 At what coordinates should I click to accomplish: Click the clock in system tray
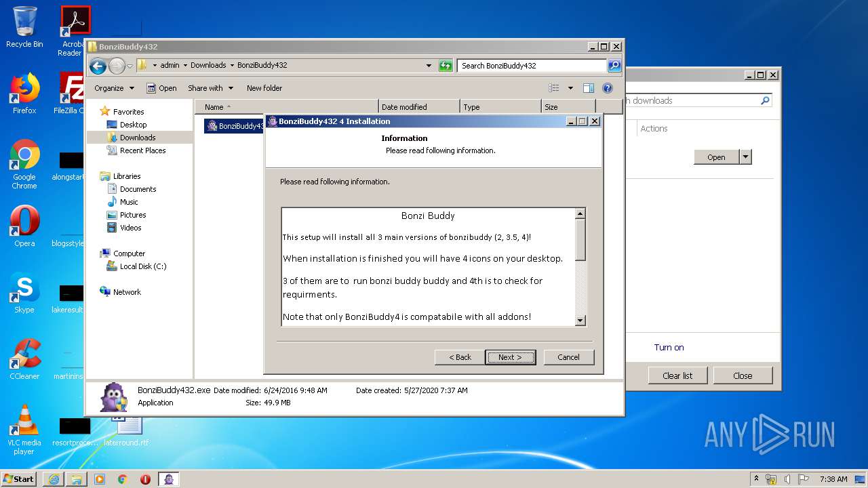[x=833, y=479]
